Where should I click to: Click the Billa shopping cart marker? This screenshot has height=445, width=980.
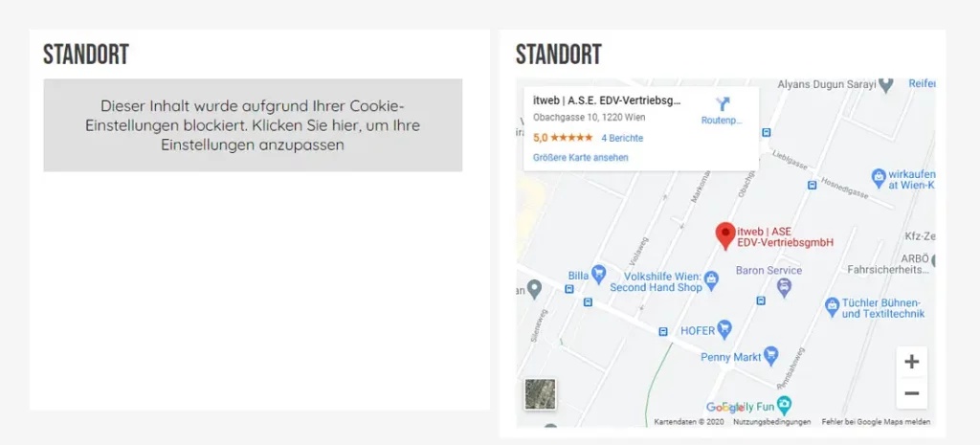pyautogui.click(x=599, y=276)
